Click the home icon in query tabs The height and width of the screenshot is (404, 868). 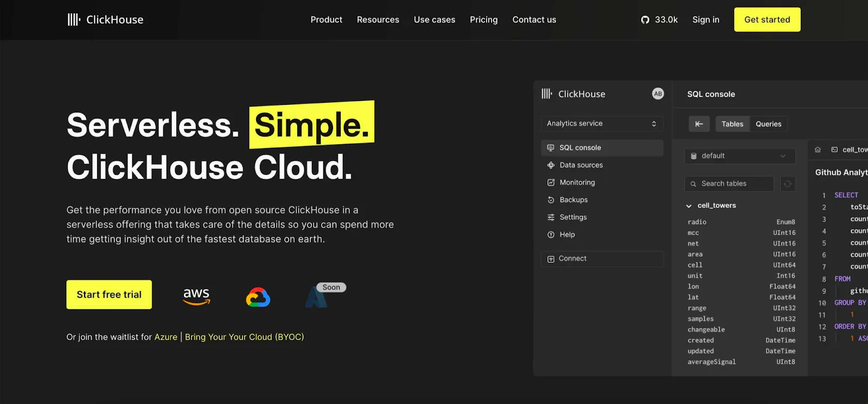818,149
